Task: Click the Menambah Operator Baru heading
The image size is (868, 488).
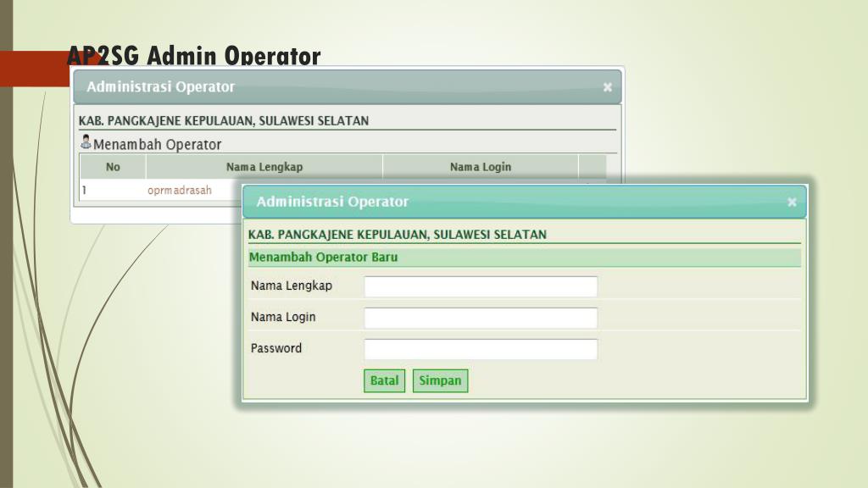Action: pos(323,258)
